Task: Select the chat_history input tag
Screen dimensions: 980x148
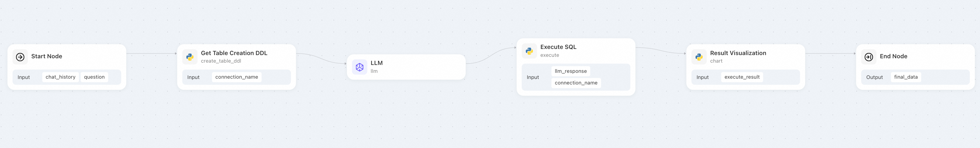Action: [61, 77]
